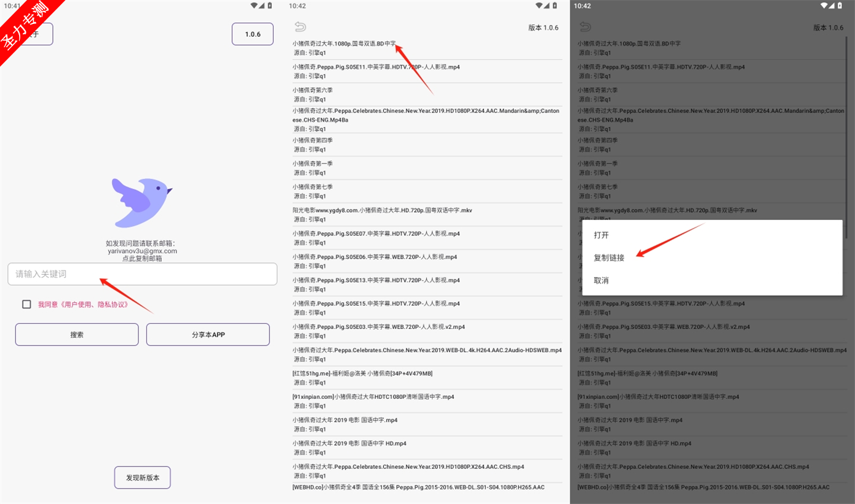The image size is (855, 504).
Task: Tap the 发现新版本 button
Action: click(142, 478)
